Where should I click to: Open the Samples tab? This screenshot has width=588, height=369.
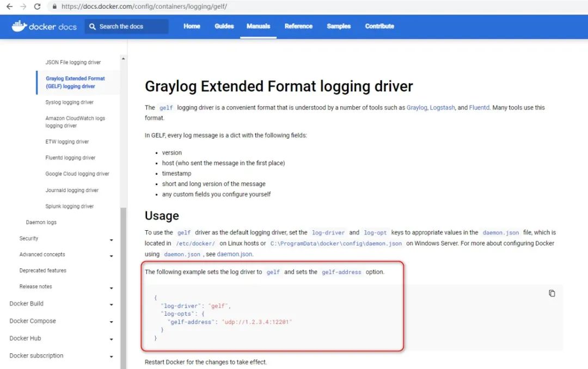(x=339, y=26)
